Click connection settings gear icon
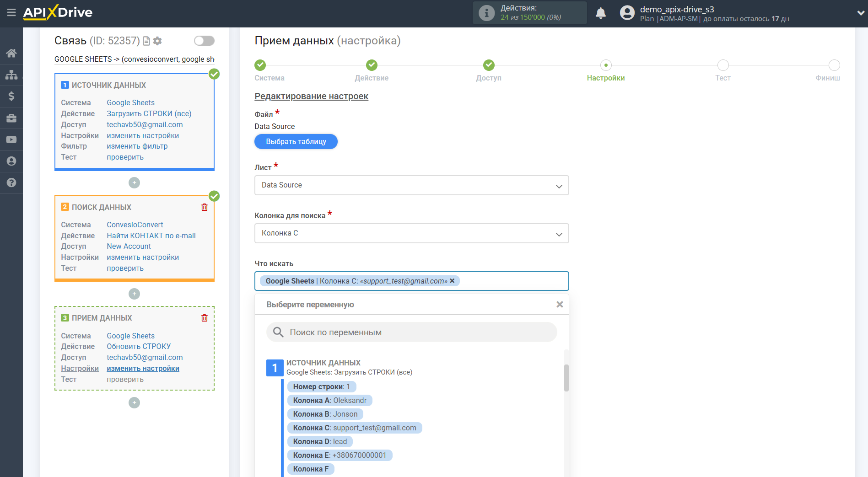The width and height of the screenshot is (868, 477). click(x=157, y=41)
